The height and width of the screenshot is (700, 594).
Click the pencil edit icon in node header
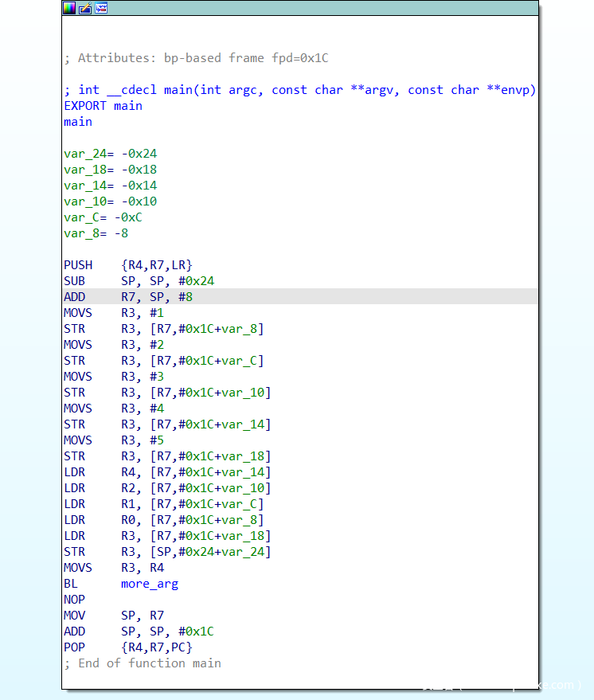(85, 8)
